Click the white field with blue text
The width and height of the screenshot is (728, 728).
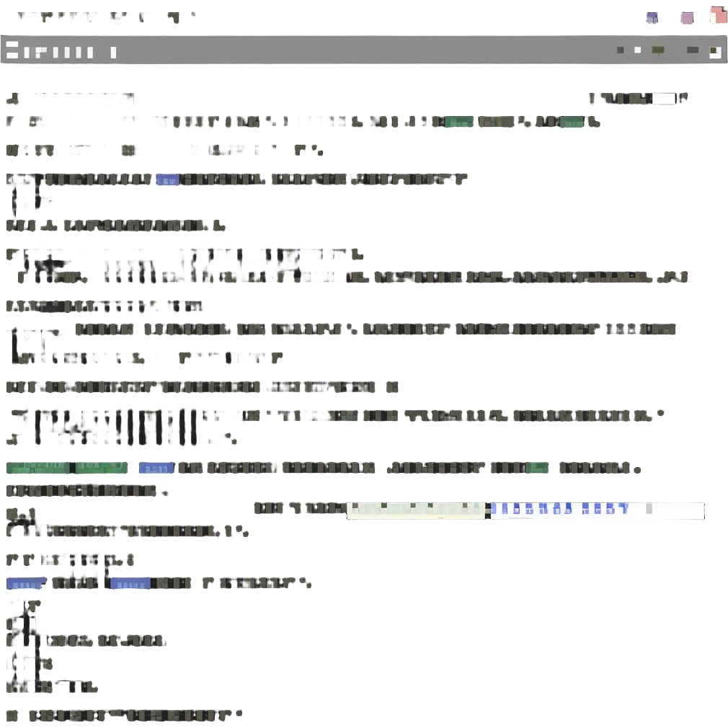597,511
